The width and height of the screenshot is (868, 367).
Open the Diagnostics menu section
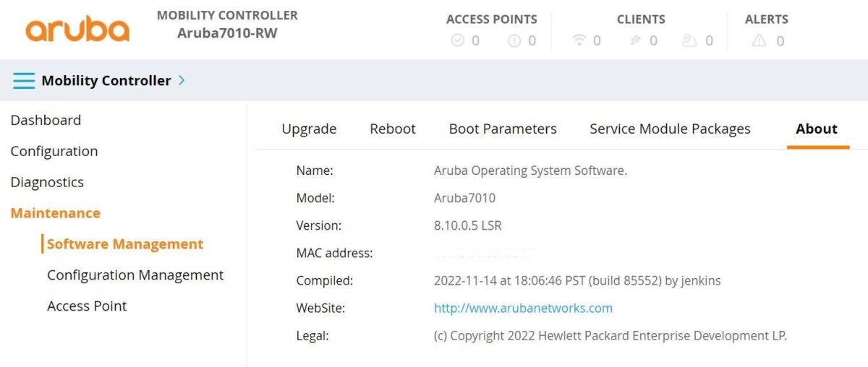click(47, 182)
